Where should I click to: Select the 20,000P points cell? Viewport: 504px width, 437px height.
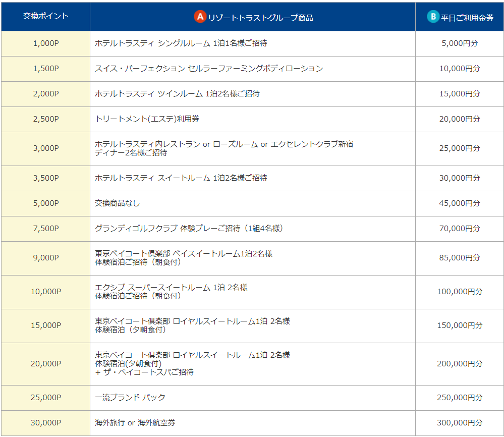(45, 364)
